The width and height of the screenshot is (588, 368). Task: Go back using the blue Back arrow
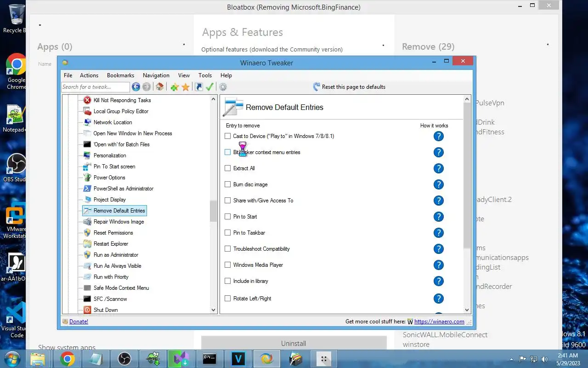click(136, 87)
